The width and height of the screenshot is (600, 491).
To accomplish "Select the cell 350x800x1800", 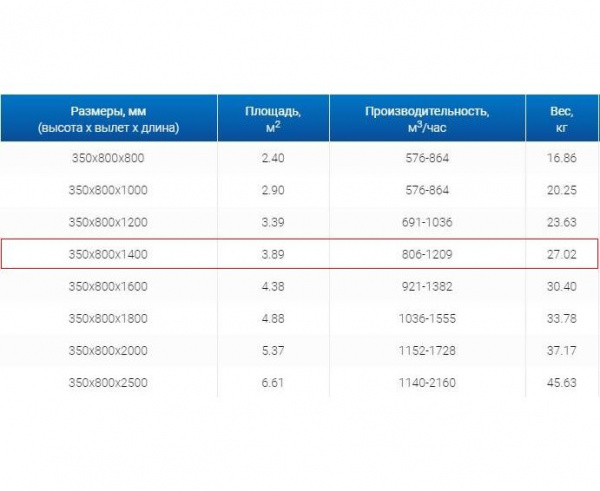I will tap(108, 319).
